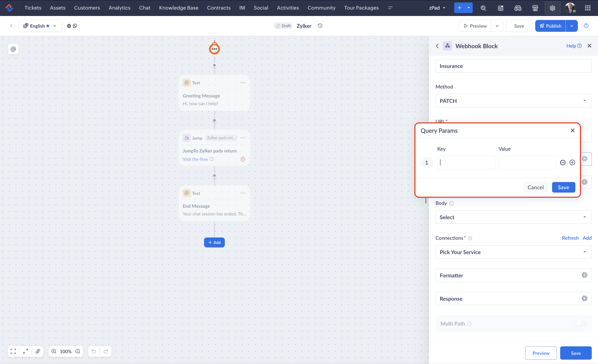The height and width of the screenshot is (364, 598).
Task: Add query param row with plus icon
Action: (572, 163)
